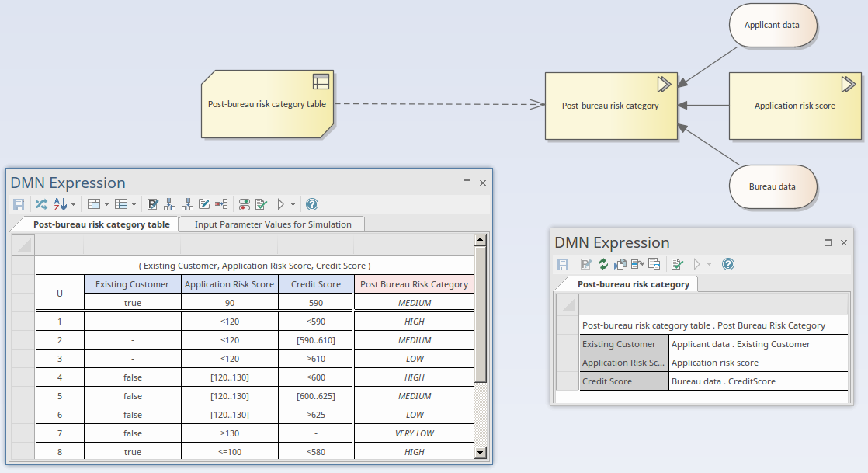Expand the dropdown beside the left play button
The height and width of the screenshot is (473, 868).
(293, 204)
